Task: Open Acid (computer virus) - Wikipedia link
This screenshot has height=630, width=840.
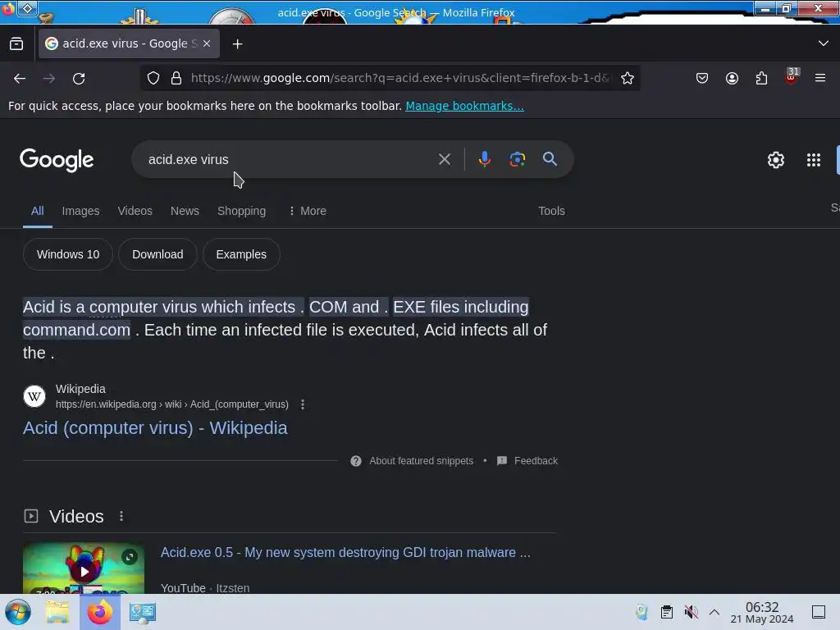Action: point(155,428)
